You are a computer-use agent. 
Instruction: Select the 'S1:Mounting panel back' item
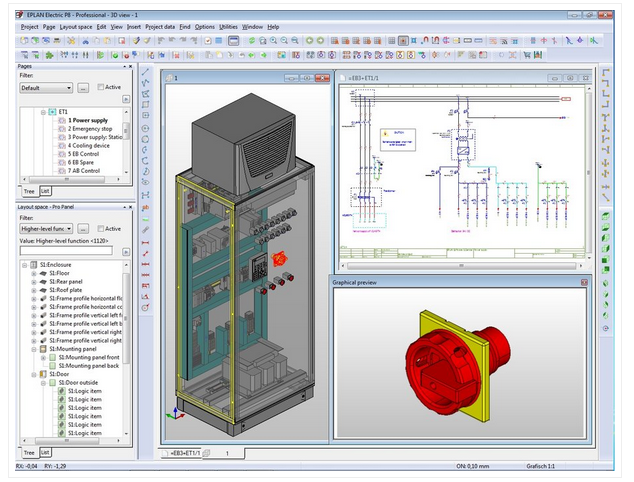click(89, 366)
